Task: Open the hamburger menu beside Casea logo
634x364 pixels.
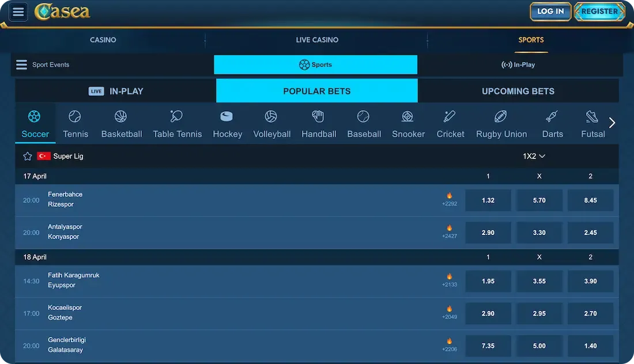Action: pyautogui.click(x=18, y=12)
